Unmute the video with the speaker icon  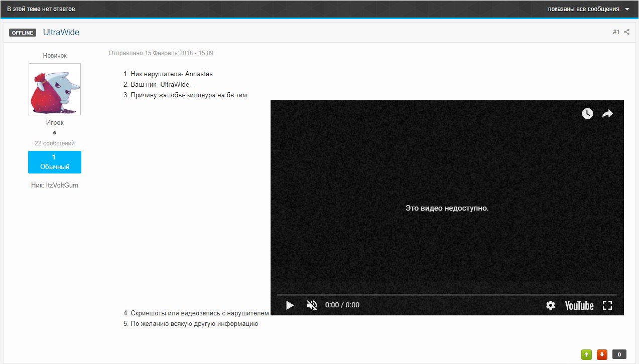(312, 305)
